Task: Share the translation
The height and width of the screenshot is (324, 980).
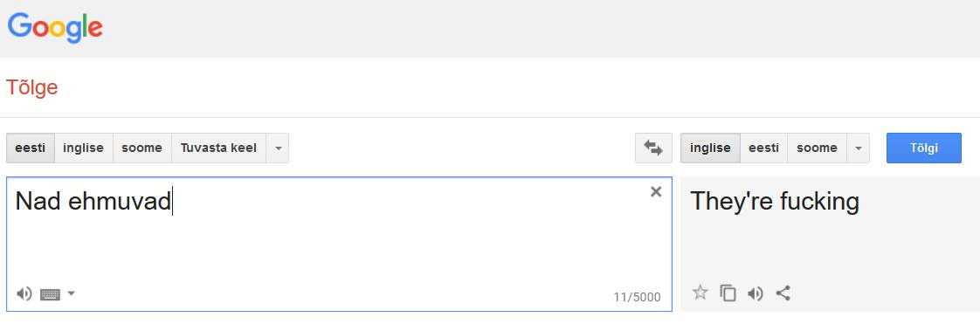Action: coord(783,293)
